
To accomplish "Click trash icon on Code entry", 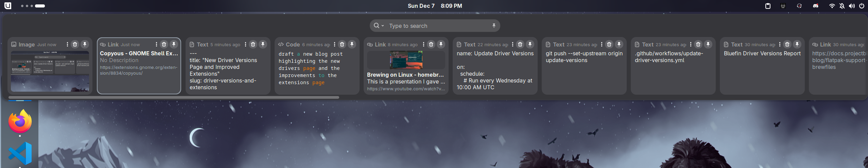I will coord(342,44).
